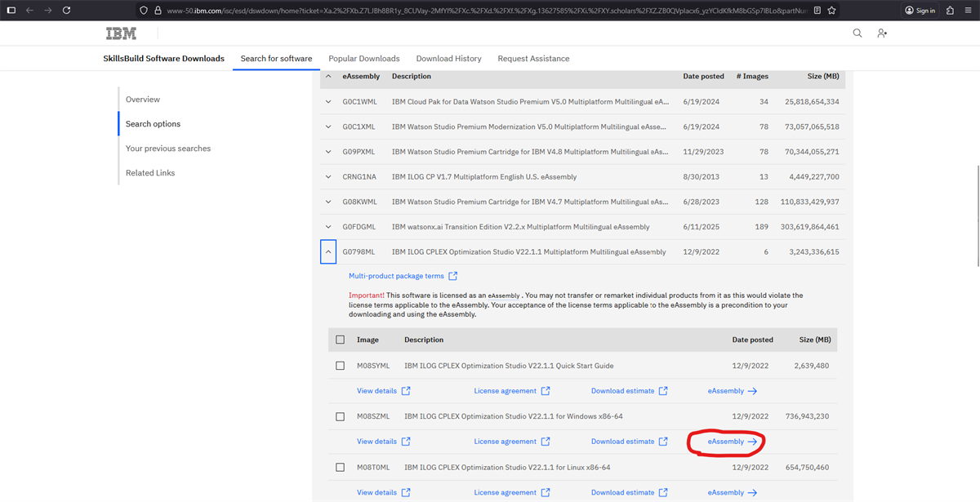Click the padlock site information icon
Screen dimensions: 980x502
158,11
